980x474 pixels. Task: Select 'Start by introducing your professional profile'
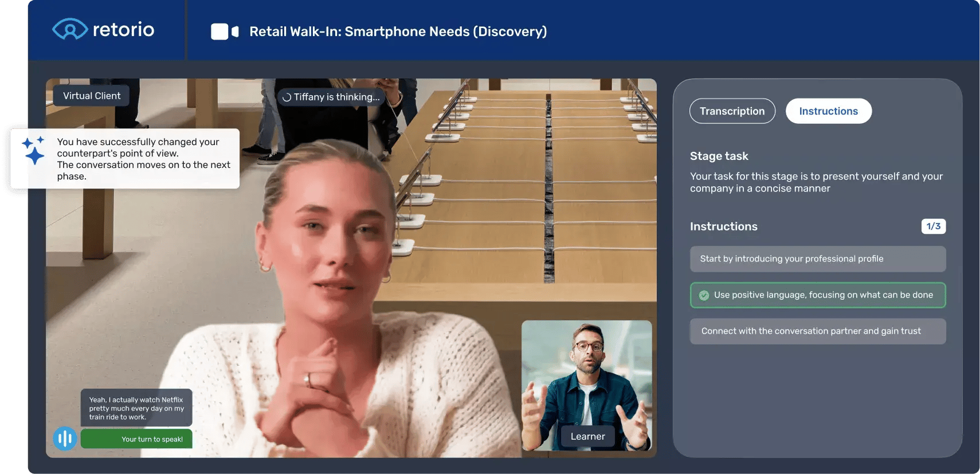click(817, 259)
